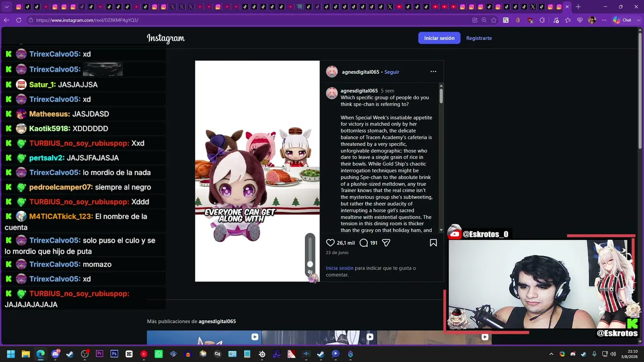Viewport: 644px width, 362px height.
Task: Click username Satur_1 in the chat
Action: pyautogui.click(x=41, y=84)
